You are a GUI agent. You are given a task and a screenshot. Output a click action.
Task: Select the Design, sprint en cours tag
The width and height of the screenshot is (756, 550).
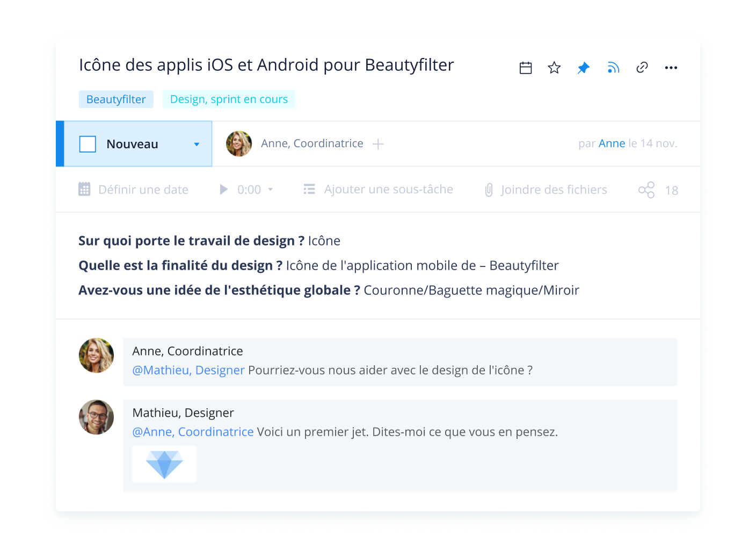(229, 99)
